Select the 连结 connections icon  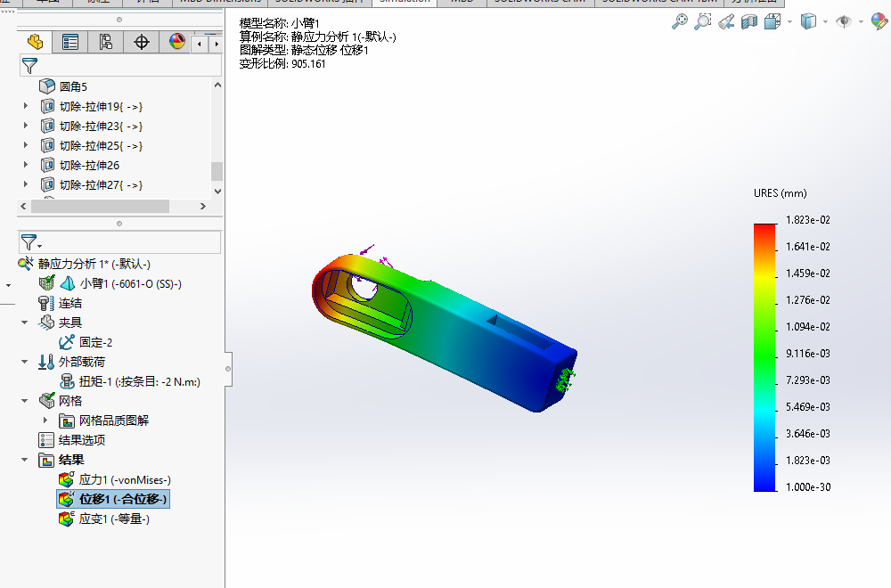click(x=46, y=303)
